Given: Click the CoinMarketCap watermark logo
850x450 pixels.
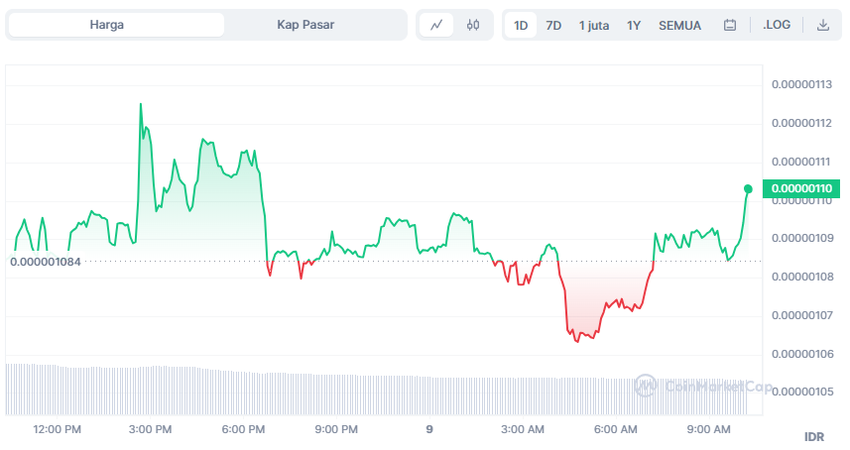Looking at the screenshot, I should click(x=700, y=386).
